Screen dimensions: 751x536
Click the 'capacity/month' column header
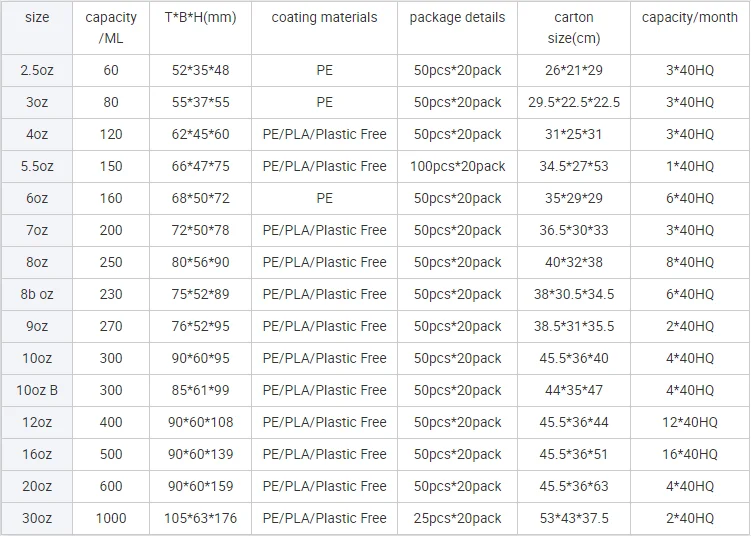690,28
